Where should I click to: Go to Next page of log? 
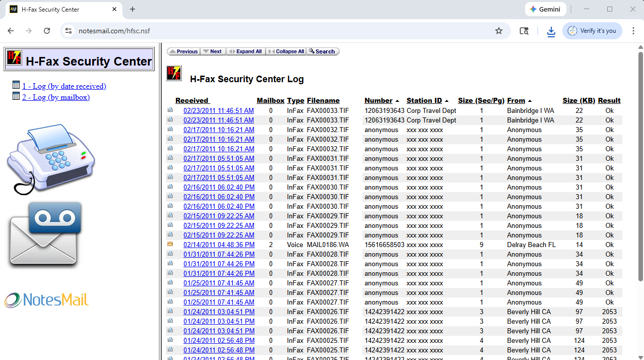pyautogui.click(x=213, y=51)
